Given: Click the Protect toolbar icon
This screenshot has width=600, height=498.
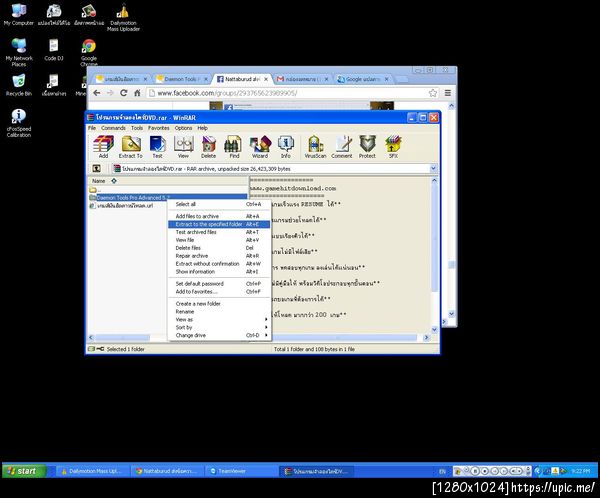Looking at the screenshot, I should (x=367, y=147).
